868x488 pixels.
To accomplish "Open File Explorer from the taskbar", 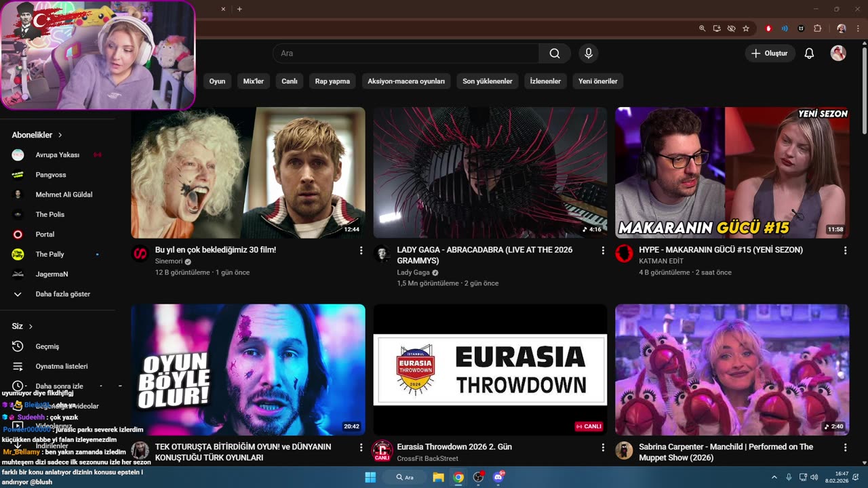I will pos(439,477).
